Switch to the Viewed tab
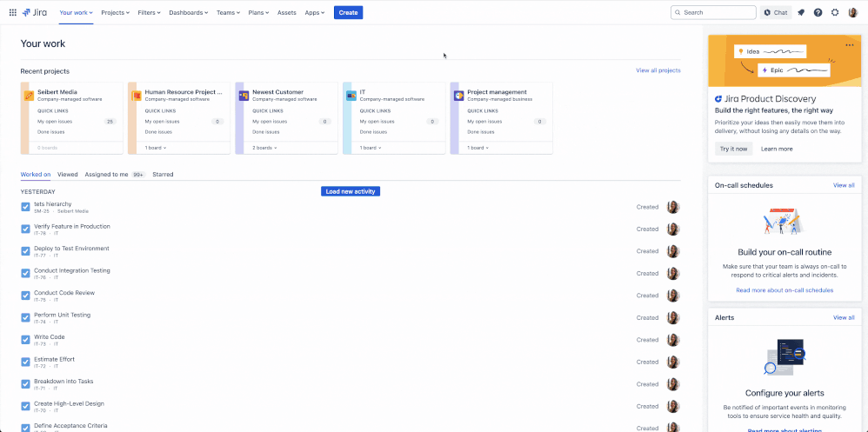 click(x=68, y=174)
